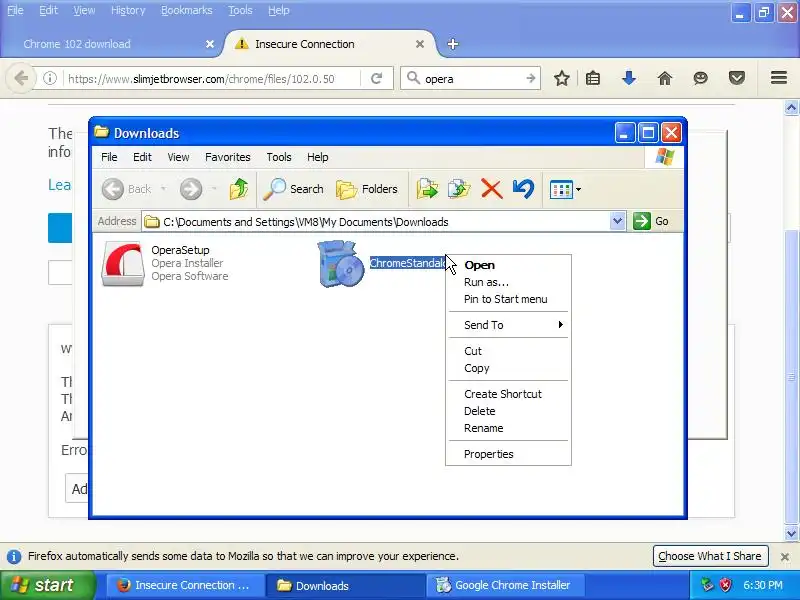Open the Firefox hamburger menu
The height and width of the screenshot is (600, 800).
coord(779,78)
